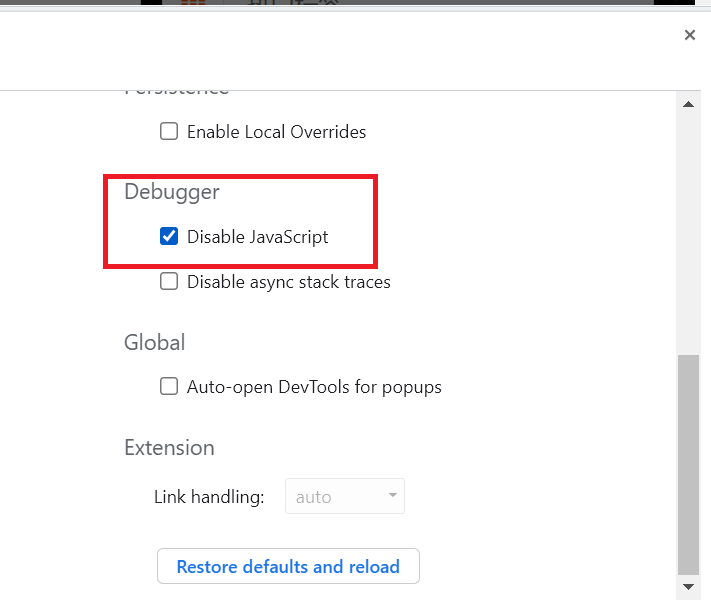This screenshot has width=711, height=614.
Task: Click the Debugger section heading
Action: pos(171,192)
